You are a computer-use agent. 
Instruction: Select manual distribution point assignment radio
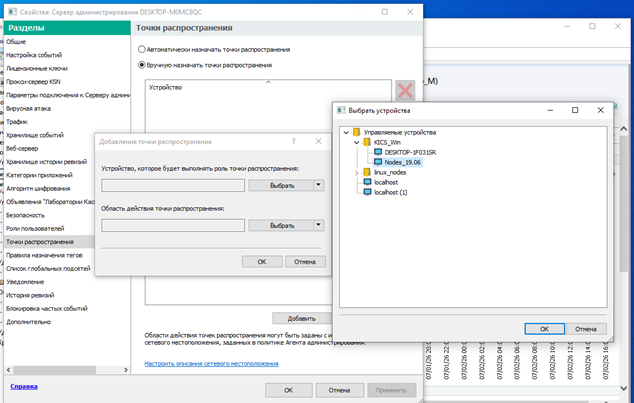pyautogui.click(x=142, y=65)
